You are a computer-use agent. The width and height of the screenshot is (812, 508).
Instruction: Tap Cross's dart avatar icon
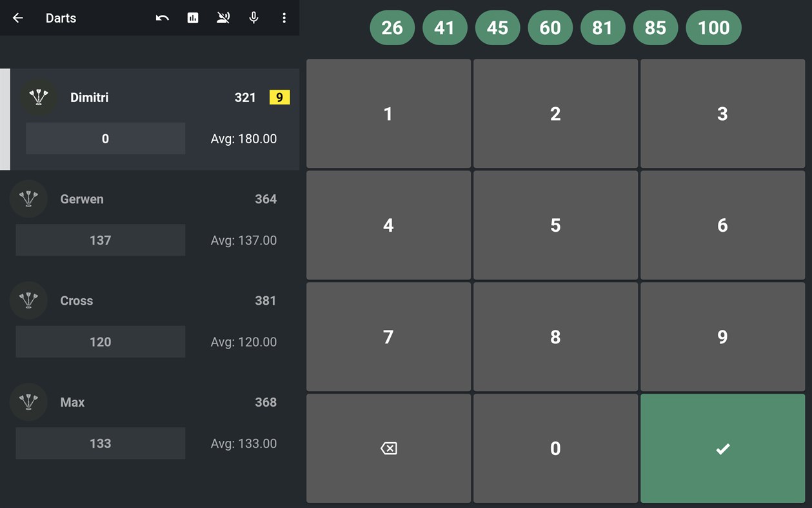pyautogui.click(x=28, y=300)
